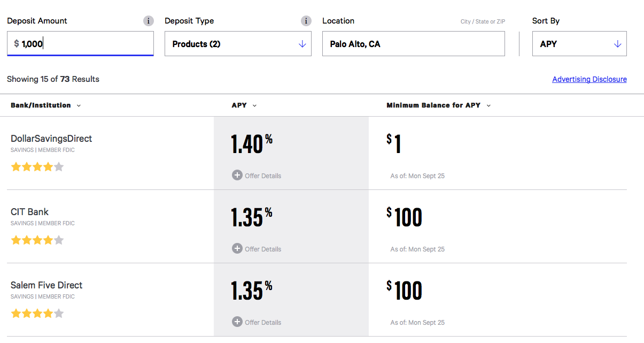Click 'As of: Mon Sept 25' in CIT Bank row
This screenshot has height=343, width=644.
[x=417, y=249]
